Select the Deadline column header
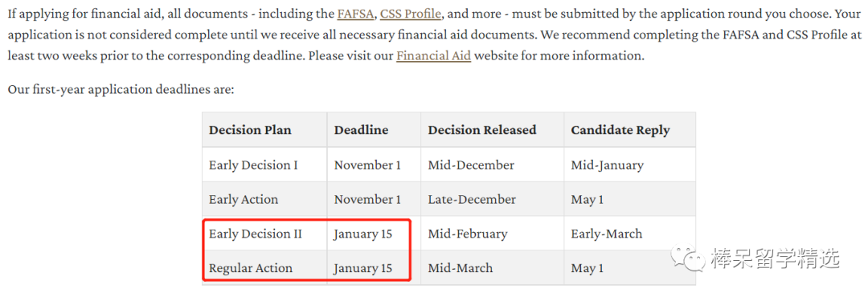Screen dimensions: 868x297 [361, 130]
